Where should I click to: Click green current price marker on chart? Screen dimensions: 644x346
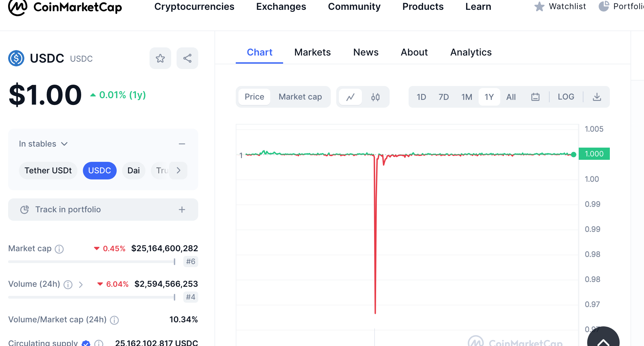click(x=573, y=154)
